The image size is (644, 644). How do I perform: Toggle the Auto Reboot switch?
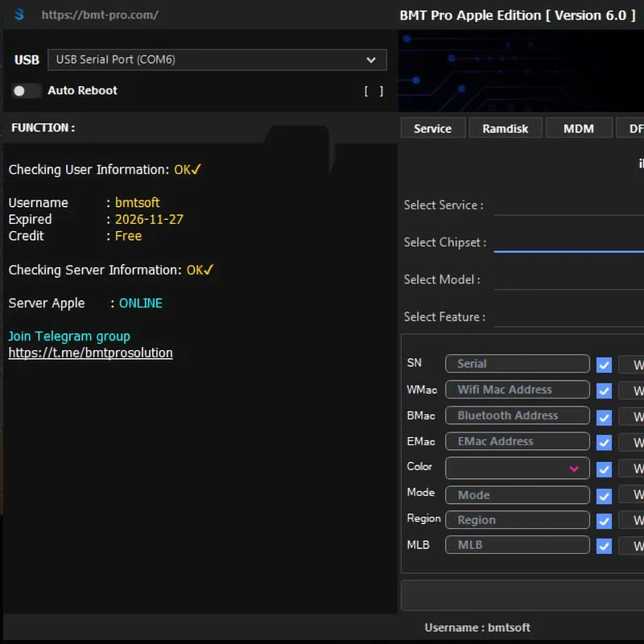(26, 91)
